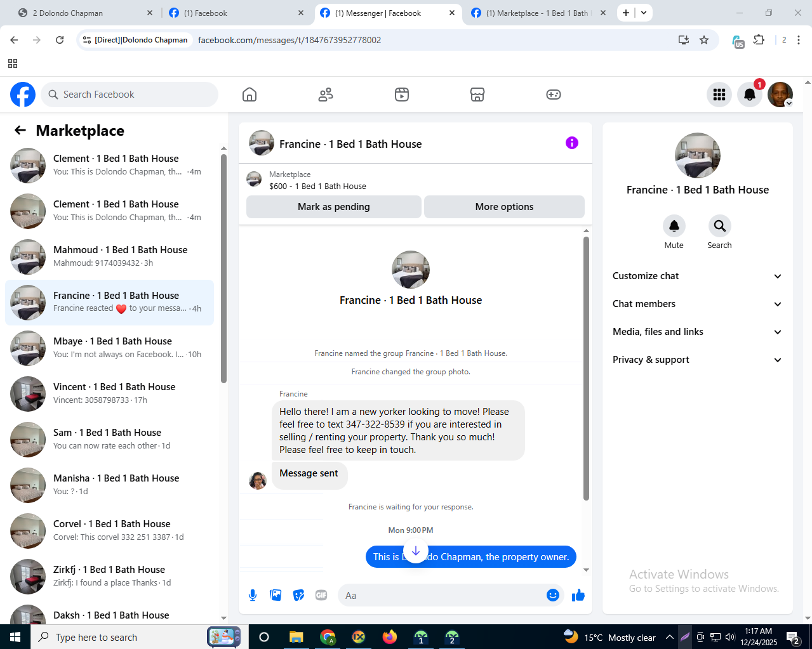Expand Privacy & support section
Screen dimensions: 812x649
coord(697,360)
